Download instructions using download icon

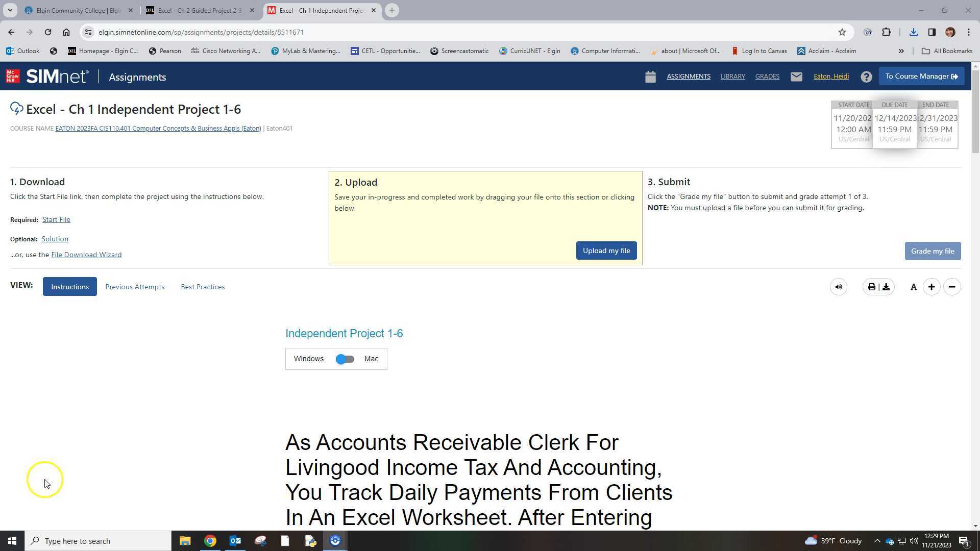886,287
